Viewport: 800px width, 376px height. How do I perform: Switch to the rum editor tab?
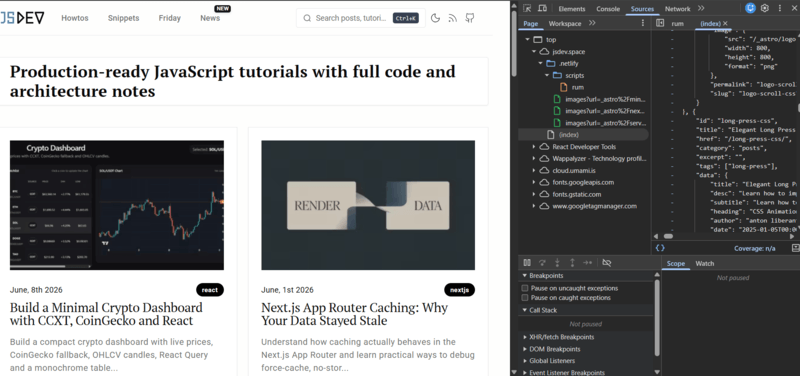[x=678, y=23]
